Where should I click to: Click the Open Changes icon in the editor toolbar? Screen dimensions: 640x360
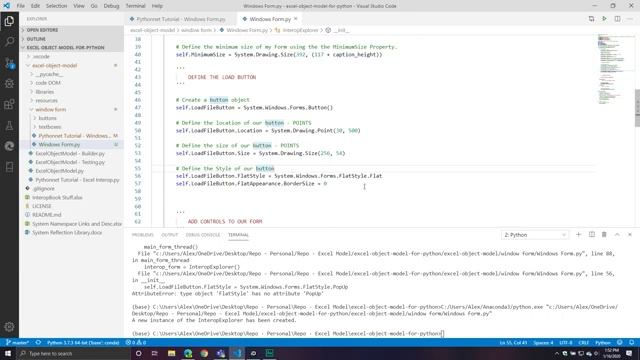tap(591, 19)
